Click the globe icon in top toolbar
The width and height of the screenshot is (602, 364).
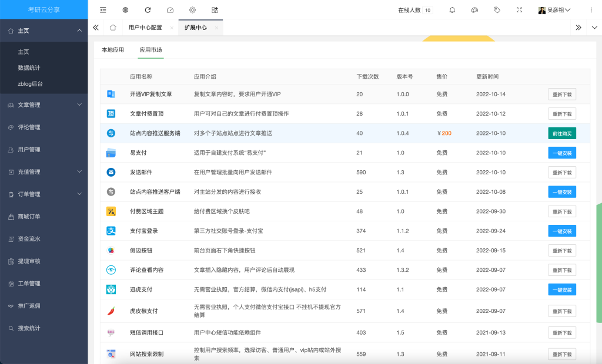tap(125, 10)
